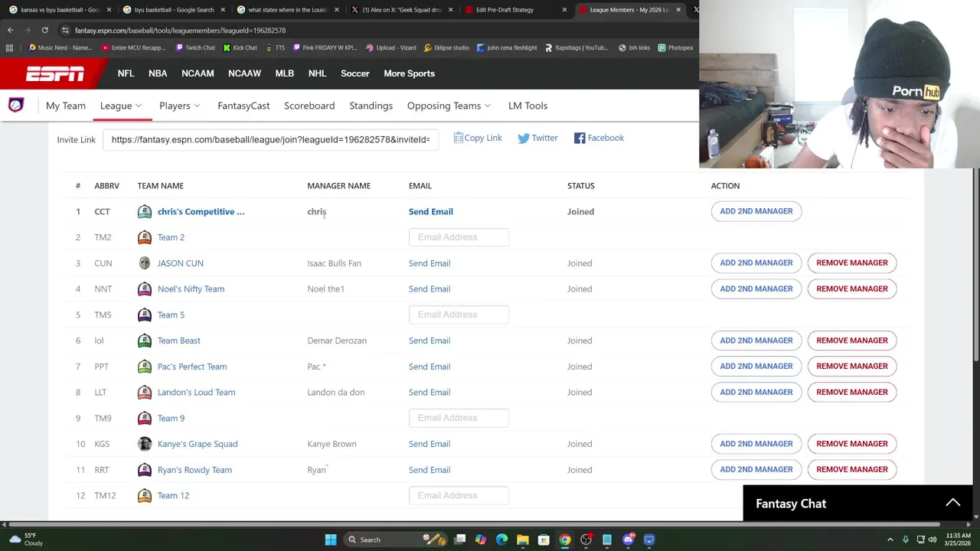Open the FantasyCast tab

coord(243,106)
